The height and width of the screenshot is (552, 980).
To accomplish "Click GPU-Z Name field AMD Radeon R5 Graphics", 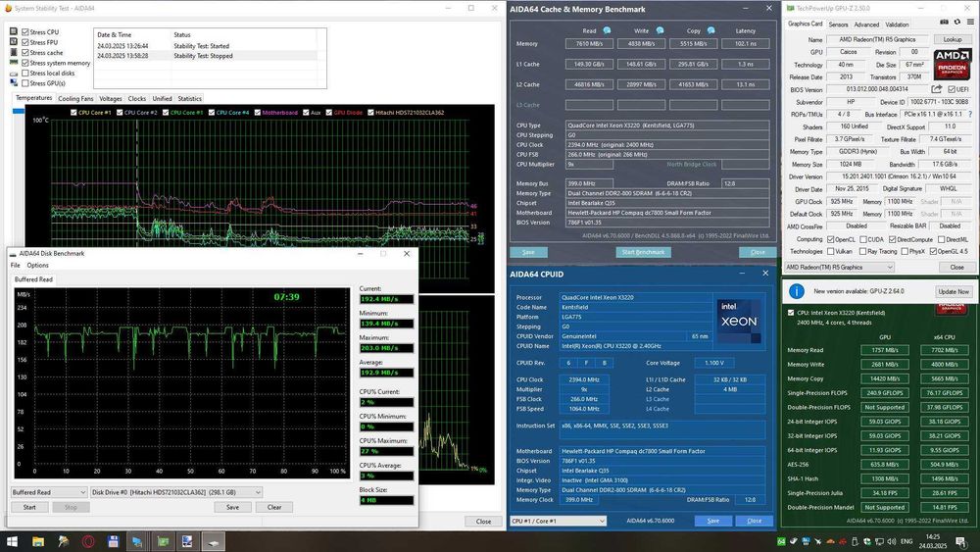I will (x=877, y=39).
